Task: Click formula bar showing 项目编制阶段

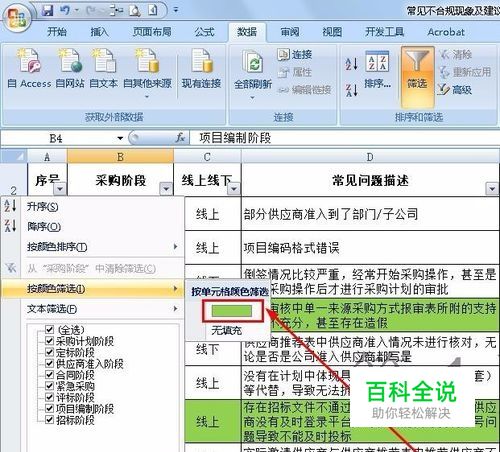Action: (345, 138)
